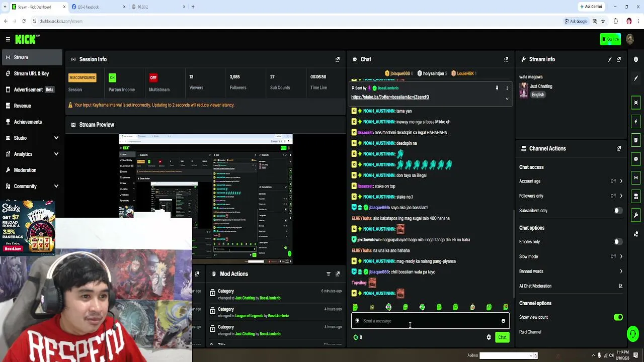Image resolution: width=644 pixels, height=362 pixels.
Task: Open AI Chat Moderation external link icon
Action: [620, 286]
